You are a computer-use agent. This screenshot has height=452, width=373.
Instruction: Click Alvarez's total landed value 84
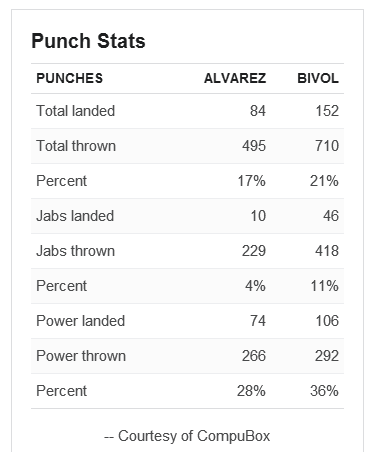258,111
